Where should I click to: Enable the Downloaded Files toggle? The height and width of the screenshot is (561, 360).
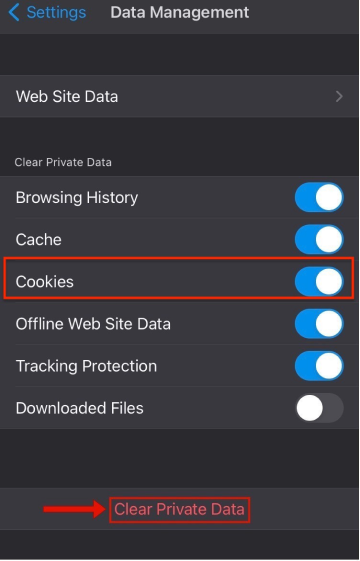pos(319,408)
